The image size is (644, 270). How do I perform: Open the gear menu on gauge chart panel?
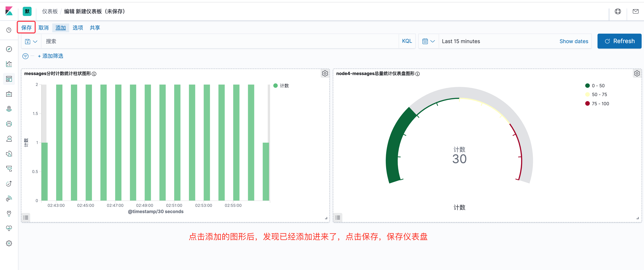point(637,73)
